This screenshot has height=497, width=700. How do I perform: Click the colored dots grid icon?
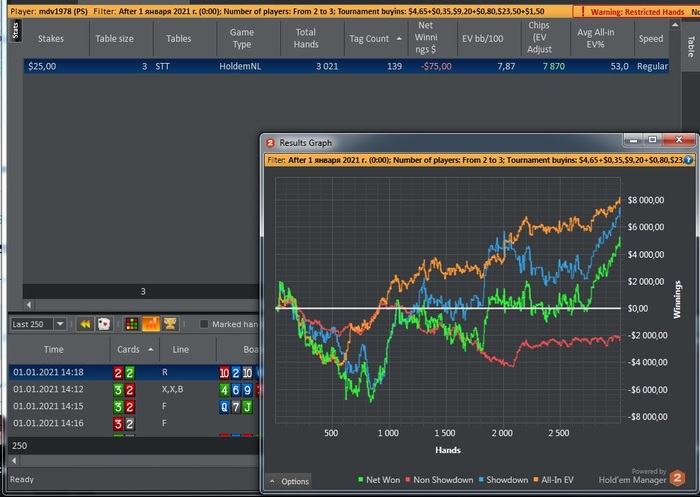132,324
